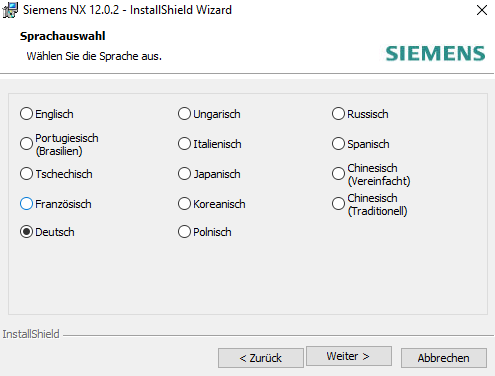The height and width of the screenshot is (376, 495).
Task: Go back with the Zurück button
Action: coord(261,358)
